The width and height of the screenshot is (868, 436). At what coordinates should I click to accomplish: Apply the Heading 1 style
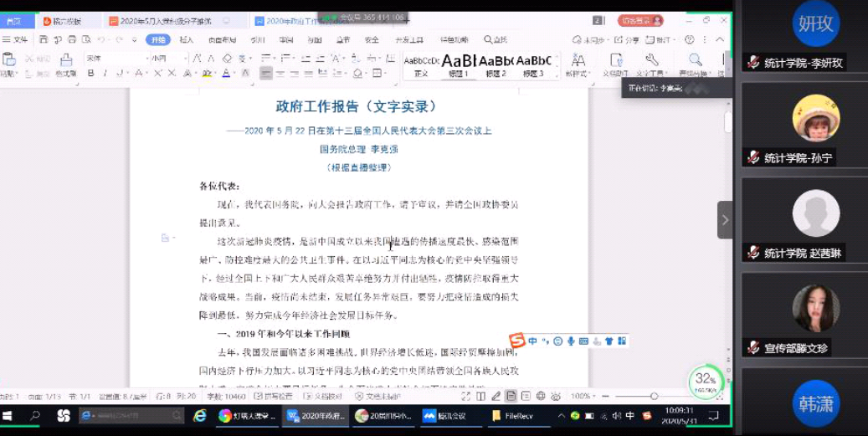click(x=458, y=64)
